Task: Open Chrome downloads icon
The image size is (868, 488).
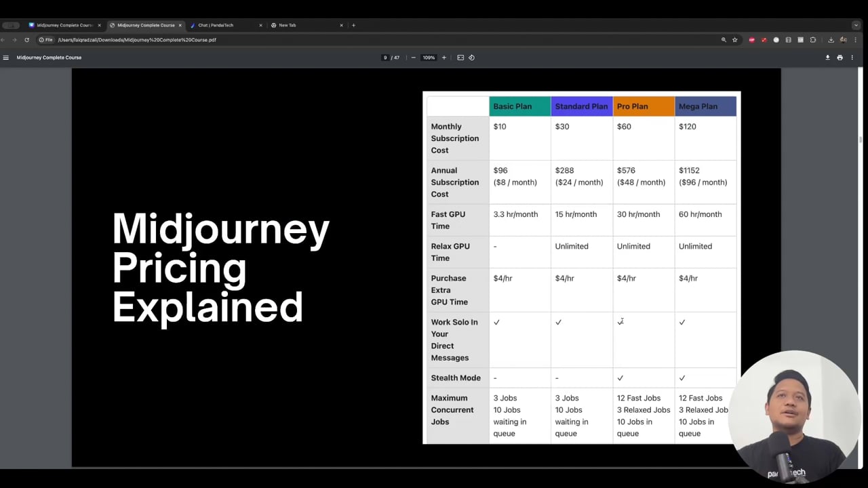Action: coord(831,40)
